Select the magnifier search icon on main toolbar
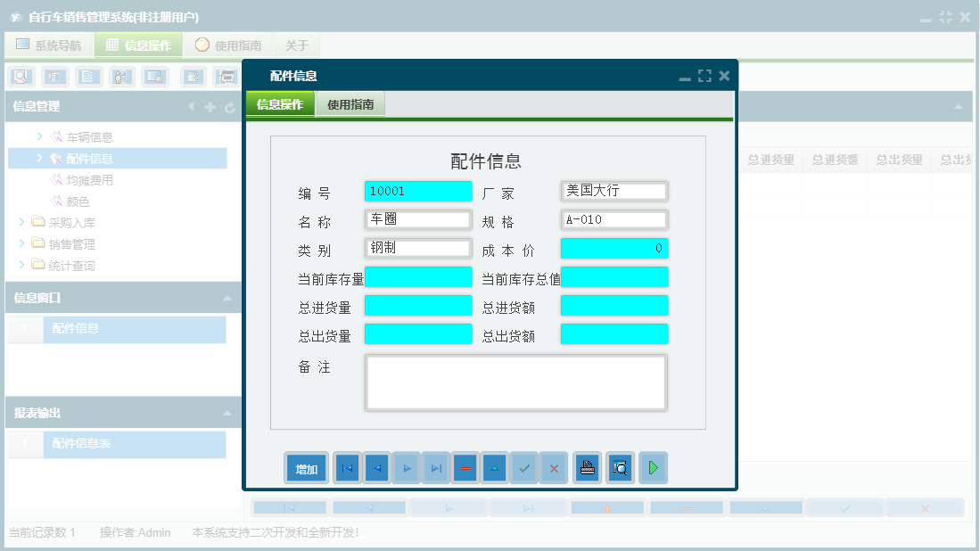 (21, 77)
